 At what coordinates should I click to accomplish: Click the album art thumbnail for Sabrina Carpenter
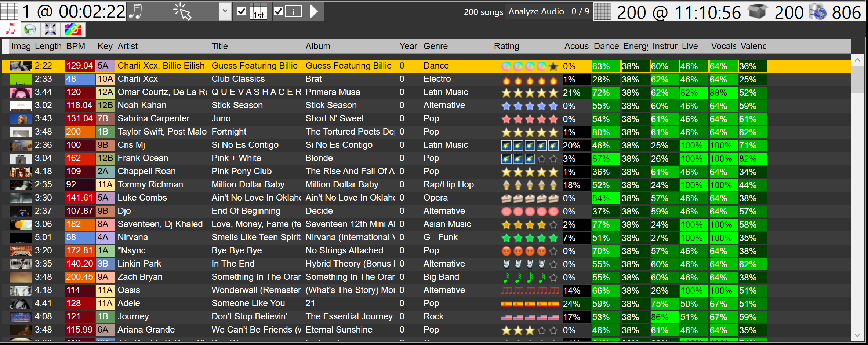coord(21,119)
